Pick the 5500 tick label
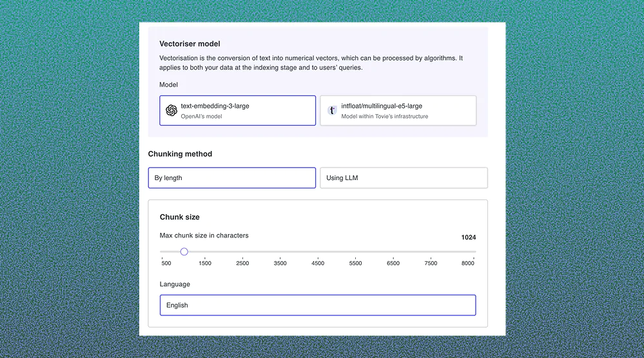Screen dimensions: 644x358 click(x=356, y=263)
